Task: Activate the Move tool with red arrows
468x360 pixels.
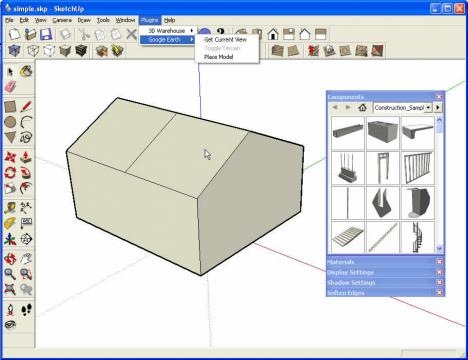Action: click(x=10, y=157)
